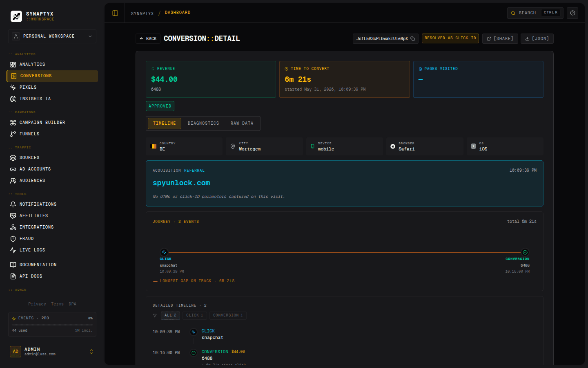Click the events usage progress bar
Screen dimensions: 588x368
pos(52,325)
